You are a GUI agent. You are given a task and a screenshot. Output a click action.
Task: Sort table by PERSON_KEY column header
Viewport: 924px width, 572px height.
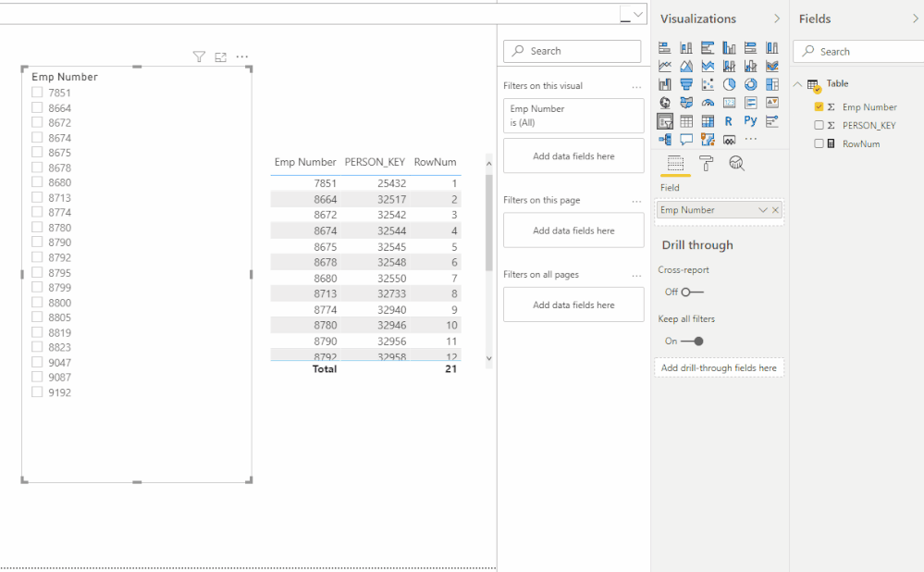375,162
